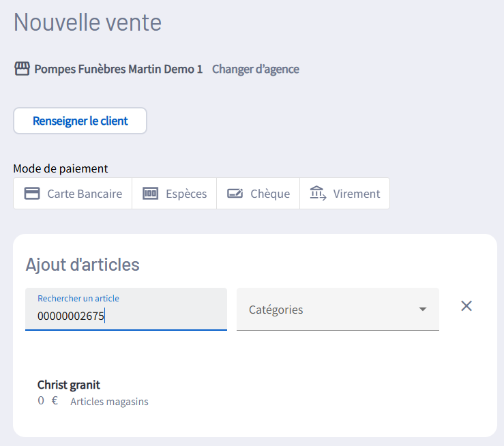Click the credit card icon for Carte Bancaire
504x446 pixels.
click(x=32, y=194)
